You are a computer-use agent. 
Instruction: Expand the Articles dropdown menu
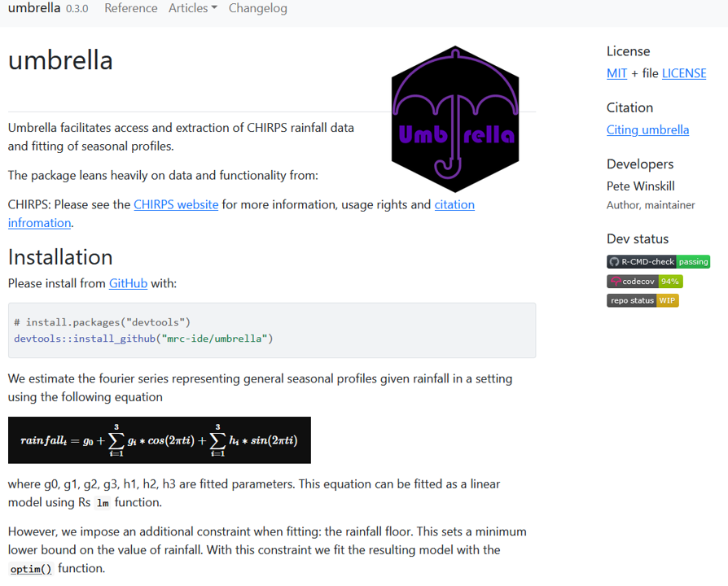click(x=192, y=8)
